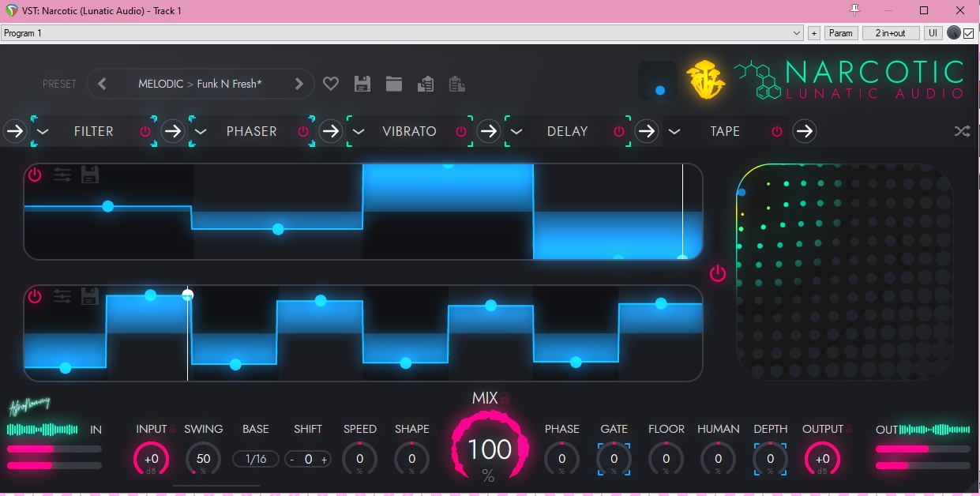Image resolution: width=980 pixels, height=496 pixels.
Task: Click the arrow between PHASER and VIBRATO
Action: click(x=331, y=131)
